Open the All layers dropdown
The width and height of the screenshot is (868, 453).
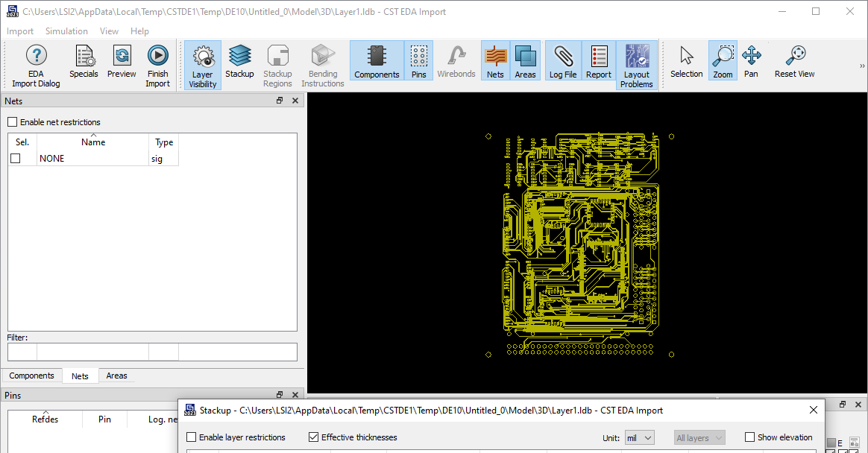(x=699, y=437)
